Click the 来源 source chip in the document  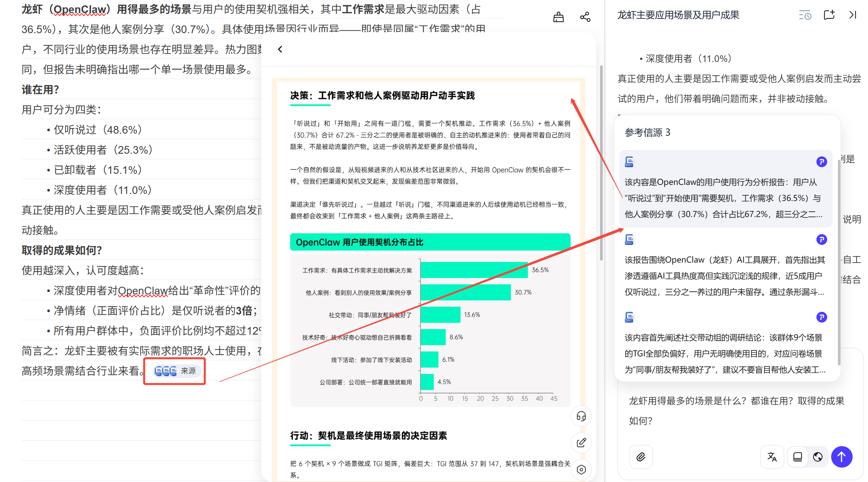[177, 371]
